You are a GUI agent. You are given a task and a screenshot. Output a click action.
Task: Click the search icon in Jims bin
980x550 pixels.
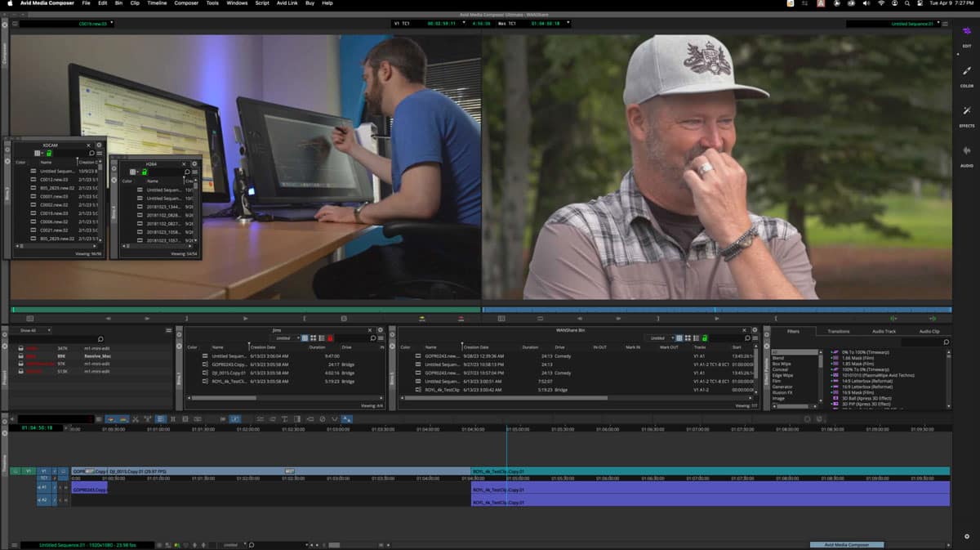[372, 338]
